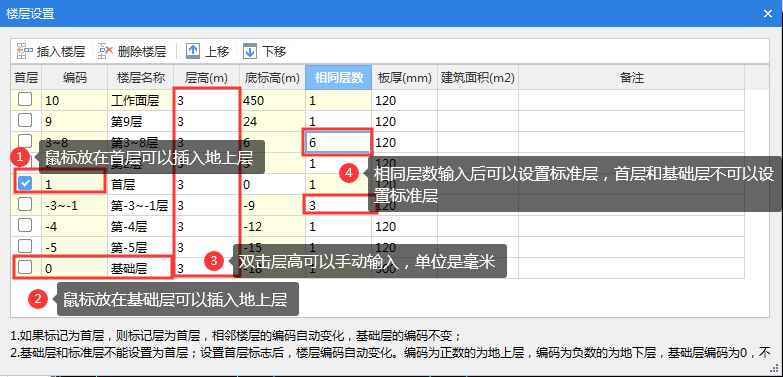Select the 工作面层 floor name cell
Viewport: 783px width, 377px height.
tap(140, 100)
